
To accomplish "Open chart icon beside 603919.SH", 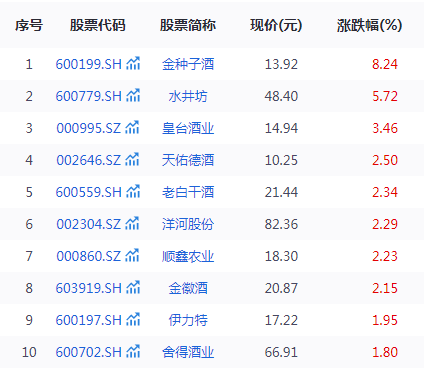I will pyautogui.click(x=133, y=287).
